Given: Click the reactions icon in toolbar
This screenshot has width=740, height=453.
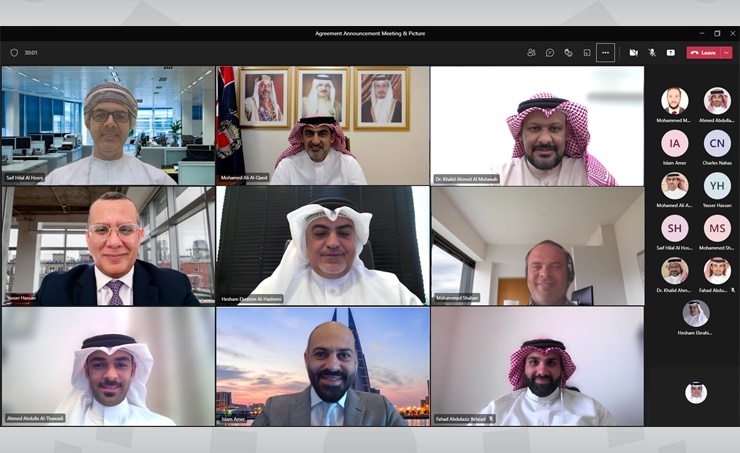Looking at the screenshot, I should click(568, 53).
